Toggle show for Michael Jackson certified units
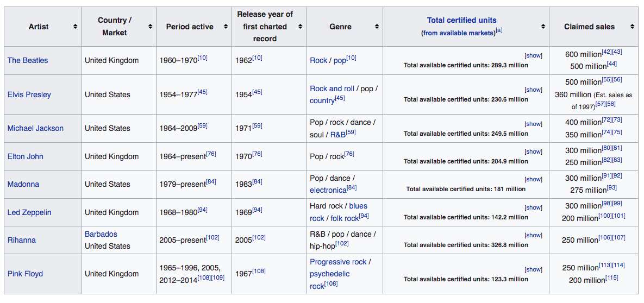This screenshot has height=303, width=644. [x=533, y=124]
